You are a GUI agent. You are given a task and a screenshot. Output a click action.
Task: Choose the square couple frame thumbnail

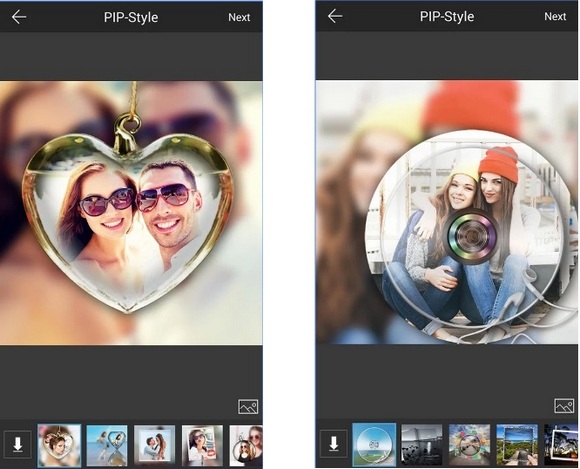155,445
